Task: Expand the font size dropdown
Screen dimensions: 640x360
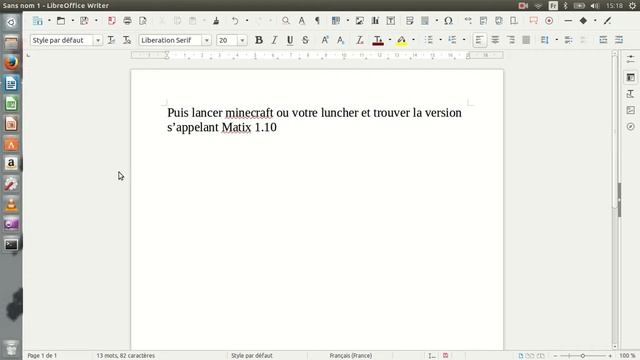Action: pos(242,40)
